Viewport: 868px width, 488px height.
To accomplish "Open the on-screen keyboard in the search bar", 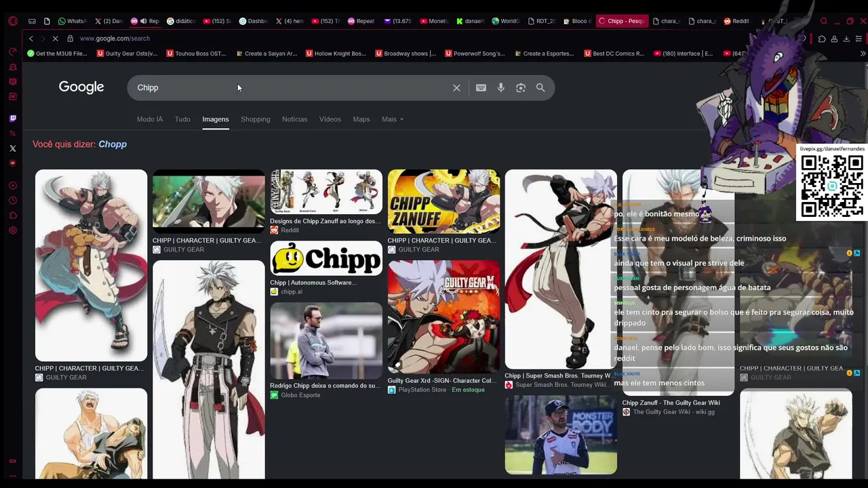I will coord(481,87).
